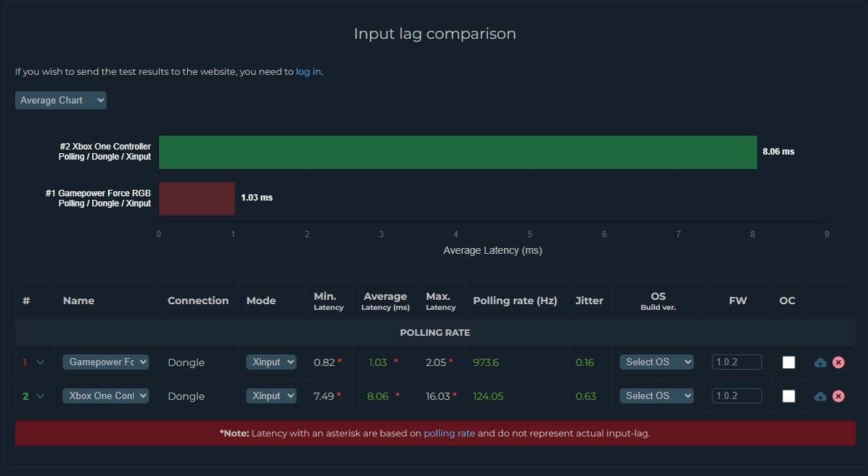Select the Connection column header

coord(198,301)
